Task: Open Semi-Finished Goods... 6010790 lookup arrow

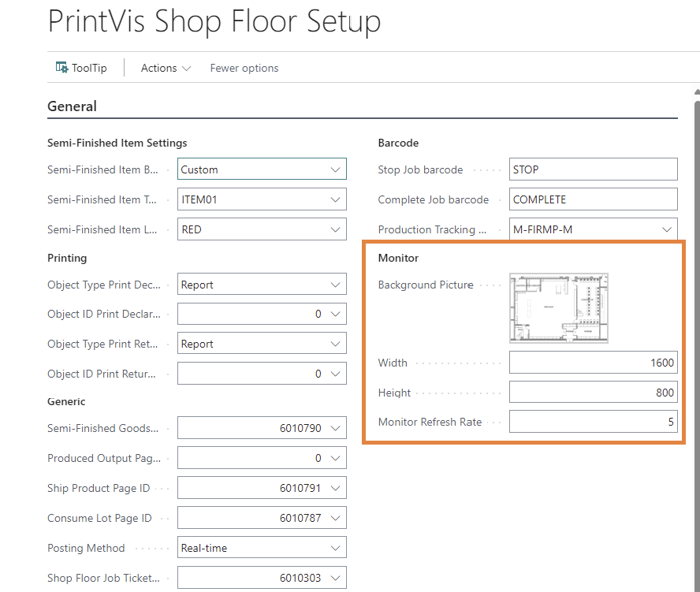Action: (x=335, y=428)
